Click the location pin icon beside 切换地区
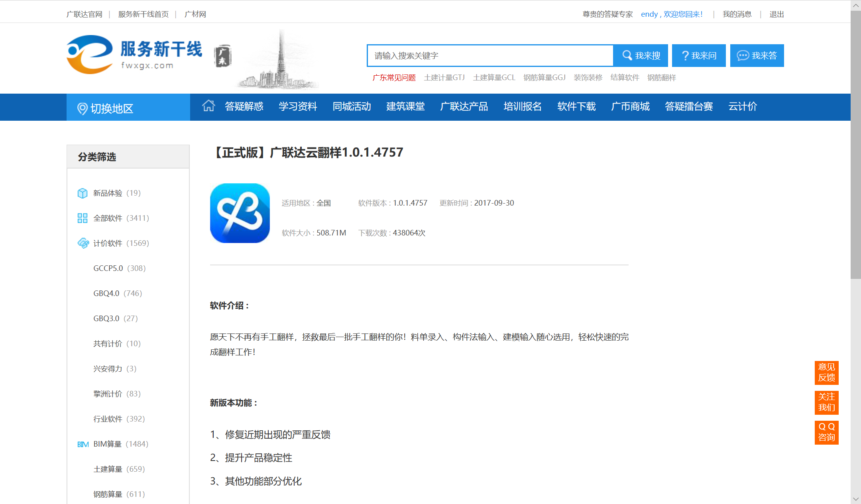 point(82,108)
